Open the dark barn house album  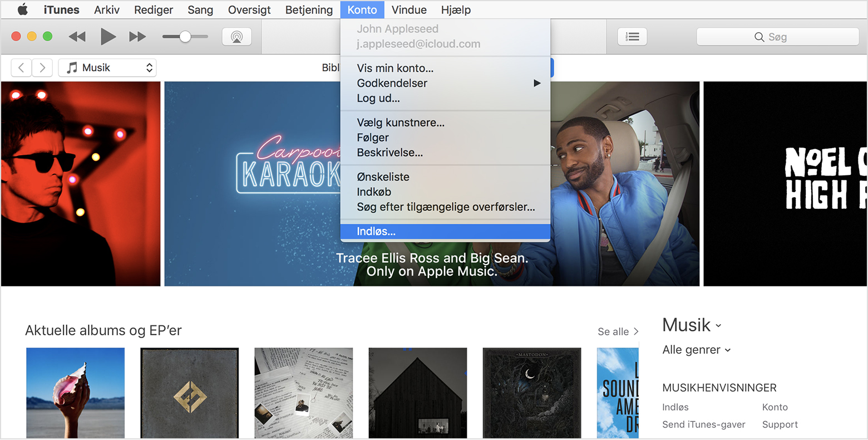418,393
